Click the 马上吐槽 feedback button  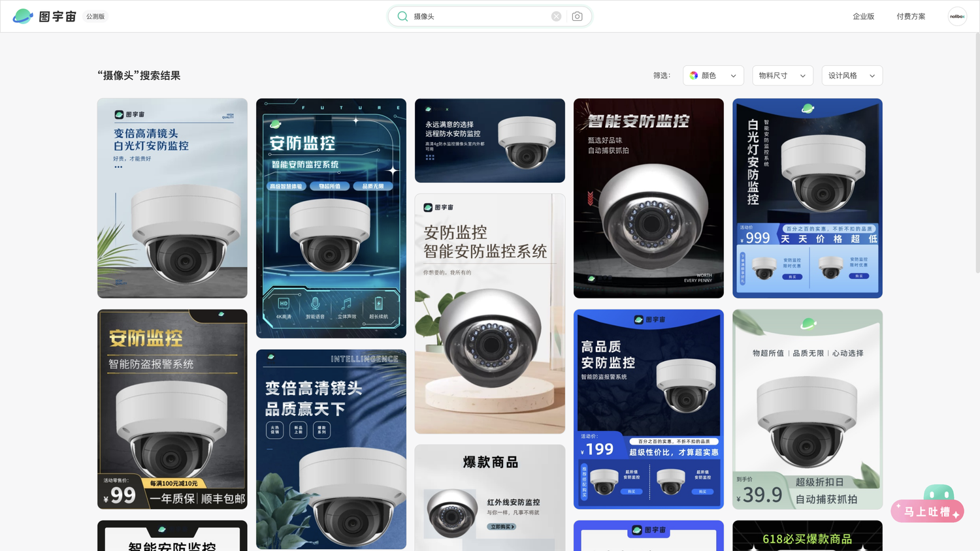coord(927,512)
